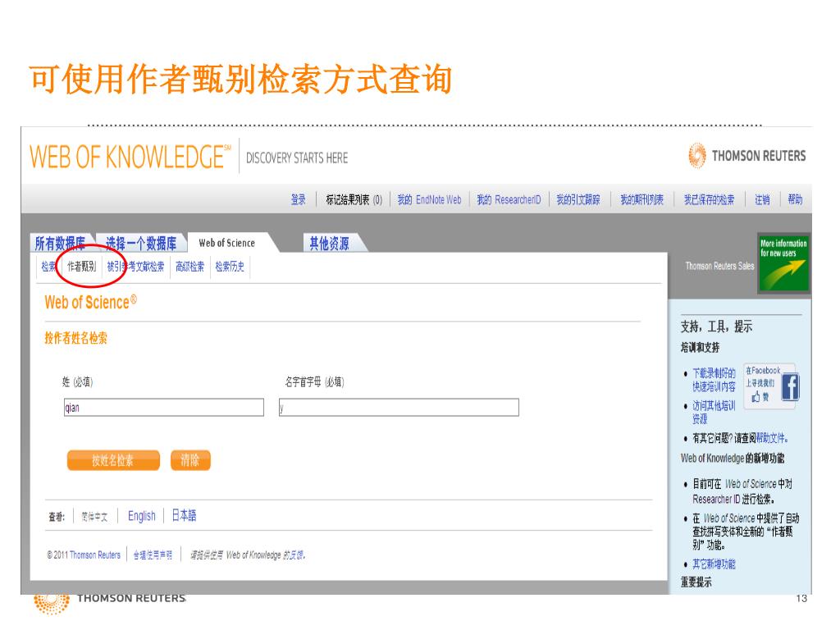Open 我的引文跟踪 link
Viewport: 840px width, 630px height.
(x=578, y=200)
